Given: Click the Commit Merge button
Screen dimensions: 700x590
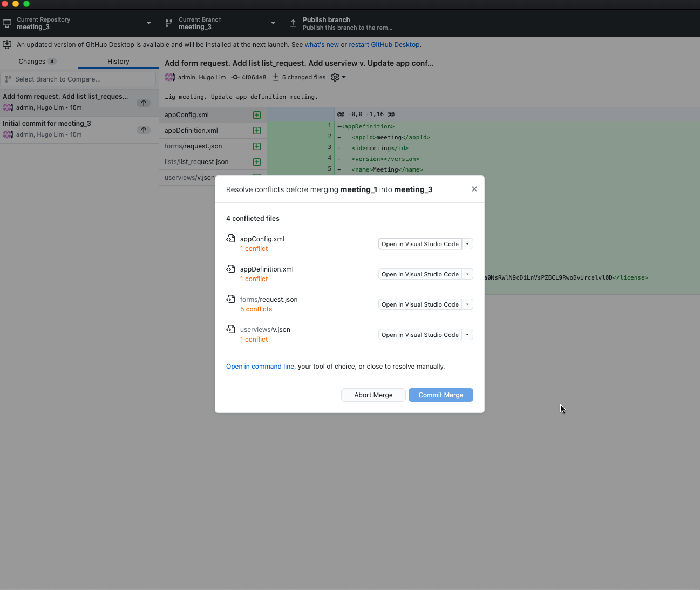Looking at the screenshot, I should pos(440,395).
